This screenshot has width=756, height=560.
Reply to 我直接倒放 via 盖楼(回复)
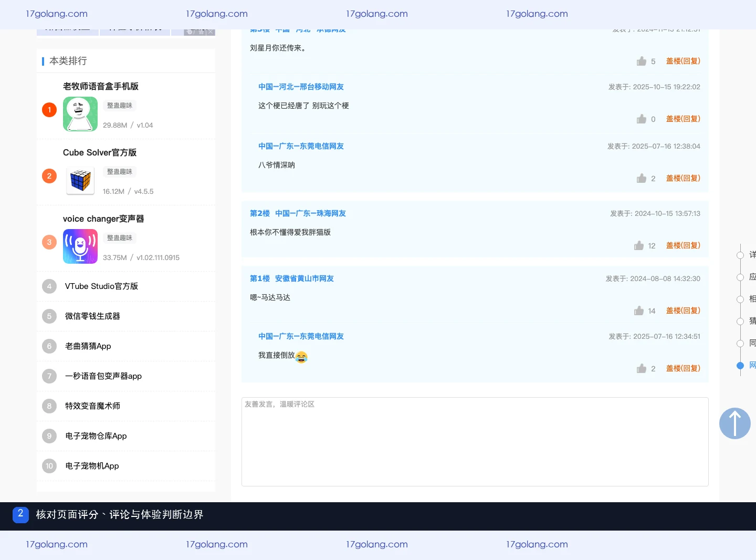683,368
